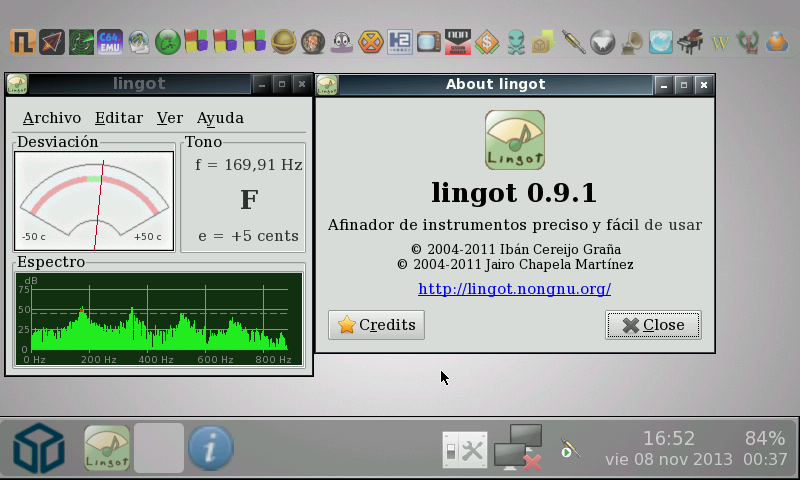Click the tuner deviation gauge
This screenshot has width=800, height=480.
(x=94, y=200)
